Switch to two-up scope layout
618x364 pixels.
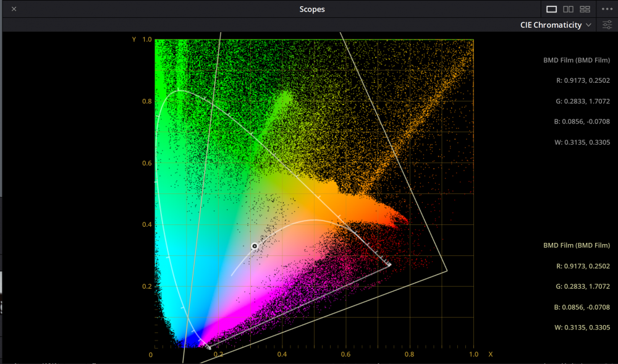[568, 9]
